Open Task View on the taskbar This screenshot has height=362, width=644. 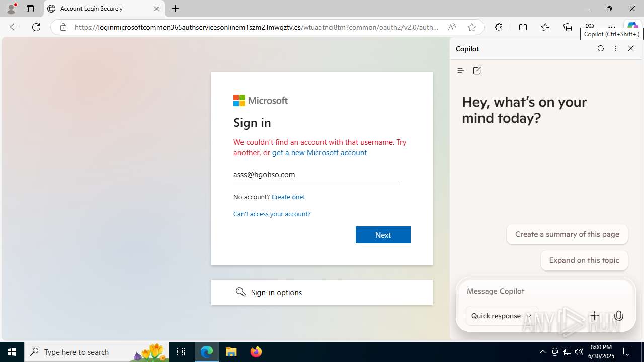point(181,352)
